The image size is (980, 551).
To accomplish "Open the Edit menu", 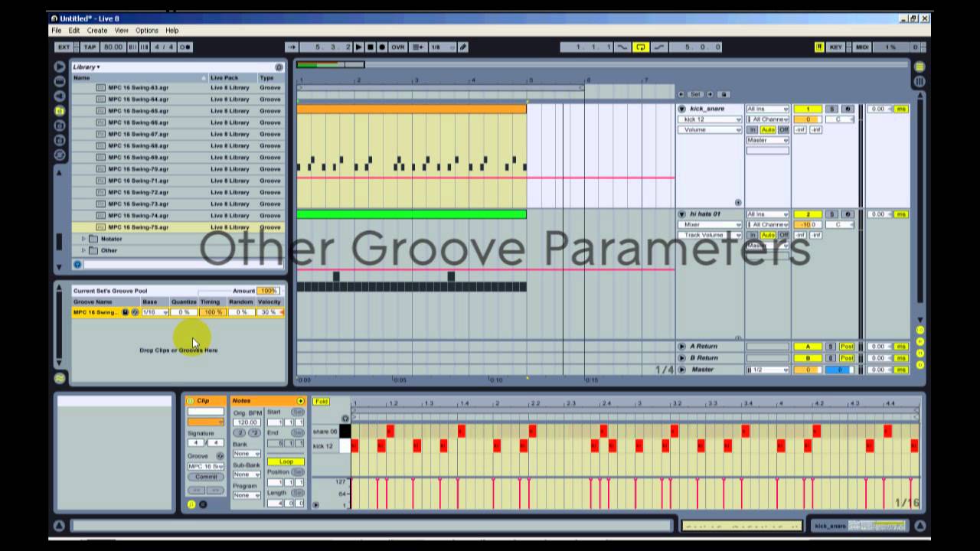I will point(74,31).
